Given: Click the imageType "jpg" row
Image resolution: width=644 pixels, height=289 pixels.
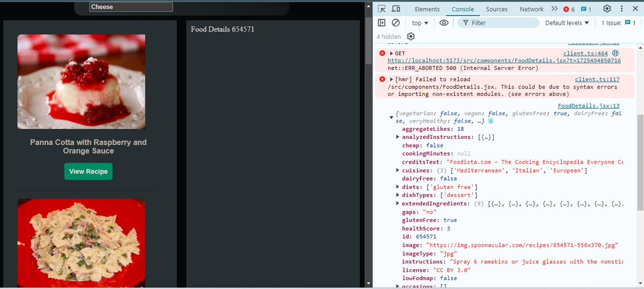Looking at the screenshot, I should 428,253.
